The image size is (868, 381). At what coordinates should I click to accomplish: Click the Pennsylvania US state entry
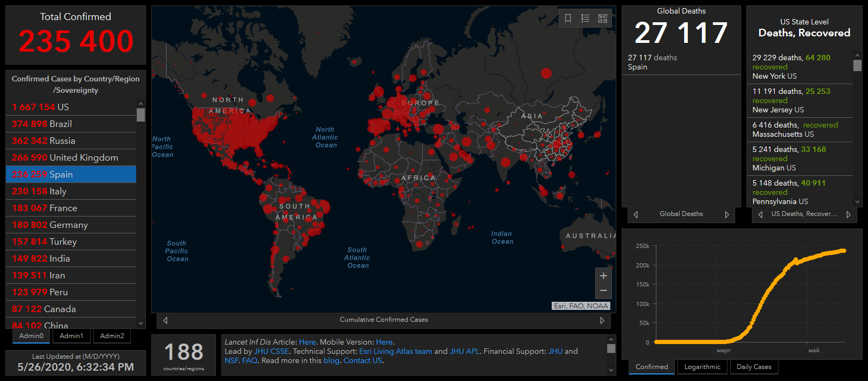coord(800,192)
